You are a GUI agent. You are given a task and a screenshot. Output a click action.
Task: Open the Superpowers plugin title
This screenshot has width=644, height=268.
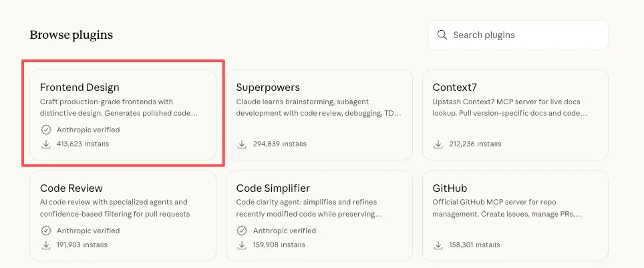pos(268,88)
